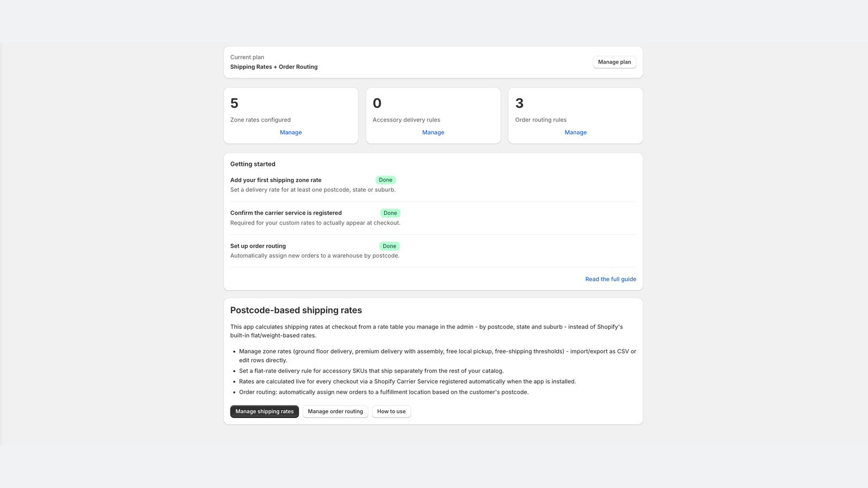Click the Manage order routing button

point(335,412)
